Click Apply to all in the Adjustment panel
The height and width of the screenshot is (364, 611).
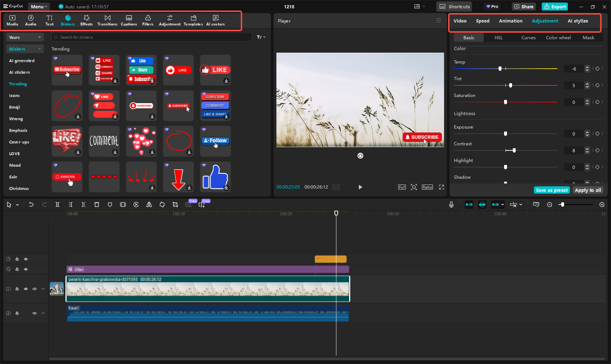coord(588,190)
